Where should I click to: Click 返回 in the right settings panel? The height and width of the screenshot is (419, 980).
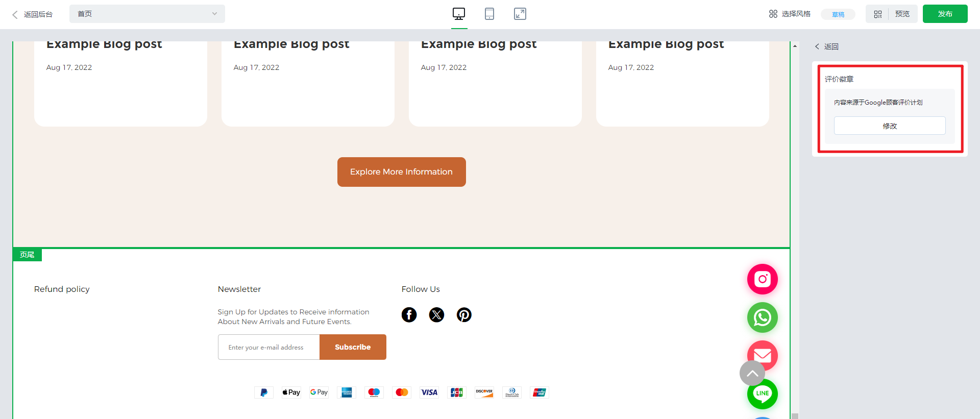coord(827,46)
